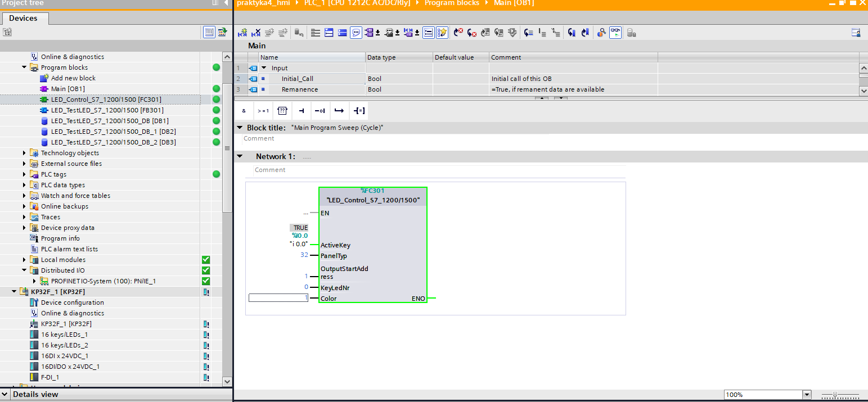Click Add new block
868x402 pixels.
click(x=73, y=78)
